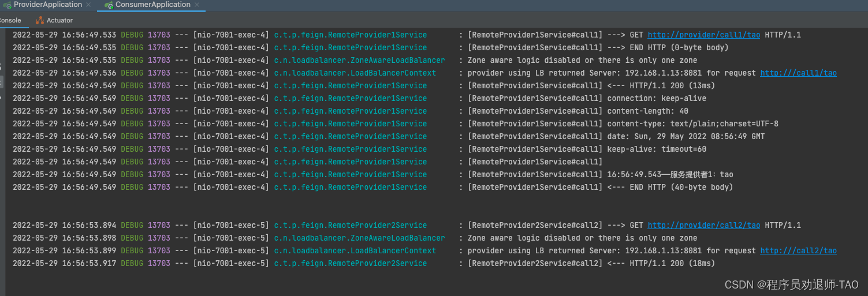The height and width of the screenshot is (296, 868).
Task: Click the Spring Boot icon on ConsumerApplication tab
Action: pos(109,5)
